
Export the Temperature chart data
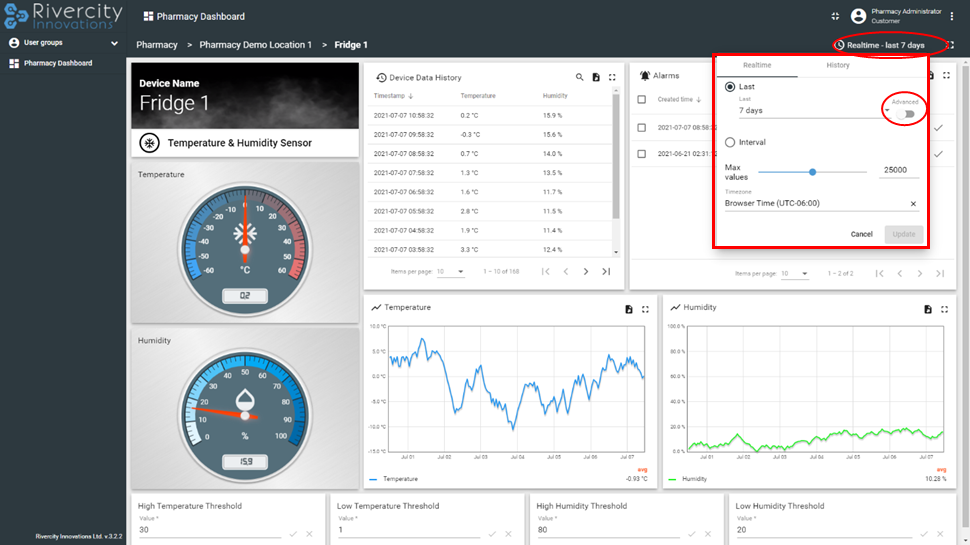tap(629, 309)
